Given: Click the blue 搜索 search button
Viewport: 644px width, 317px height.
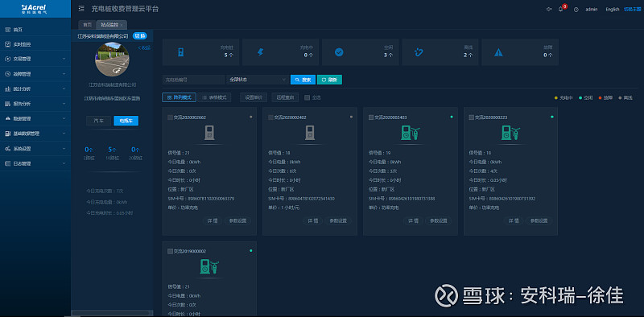Looking at the screenshot, I should [303, 80].
